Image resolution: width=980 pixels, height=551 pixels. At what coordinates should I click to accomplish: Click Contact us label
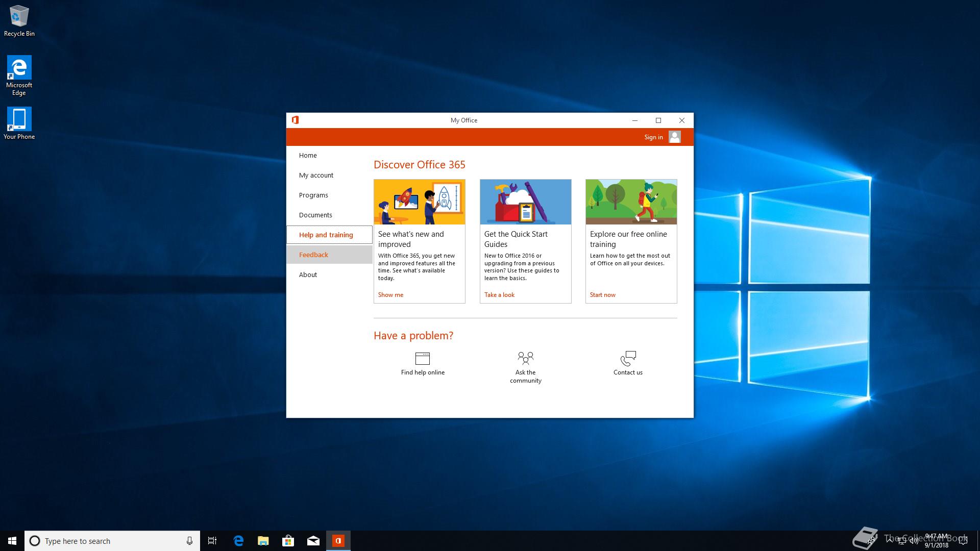(x=628, y=372)
